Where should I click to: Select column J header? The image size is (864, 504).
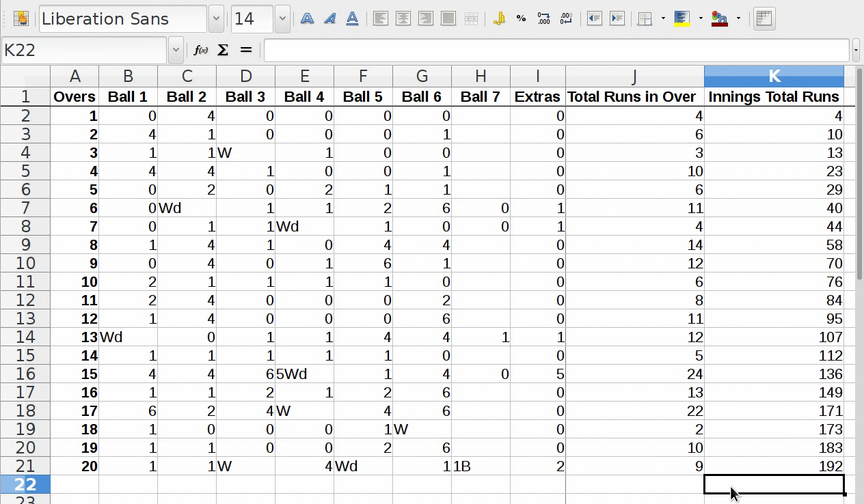tap(634, 76)
